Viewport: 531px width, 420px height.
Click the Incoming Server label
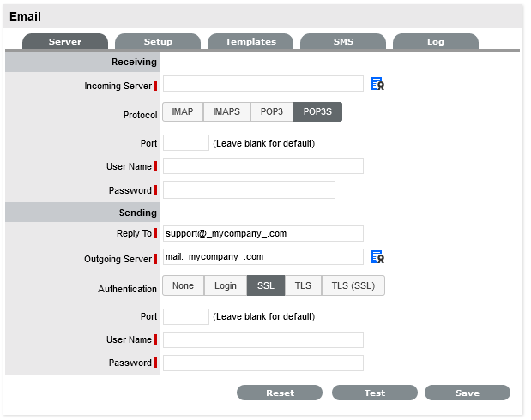118,86
